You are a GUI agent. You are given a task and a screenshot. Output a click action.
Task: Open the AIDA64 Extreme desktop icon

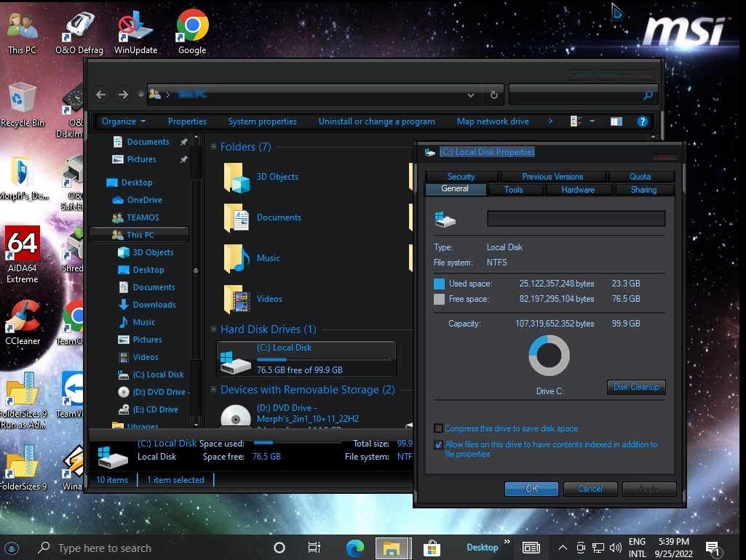(x=23, y=244)
